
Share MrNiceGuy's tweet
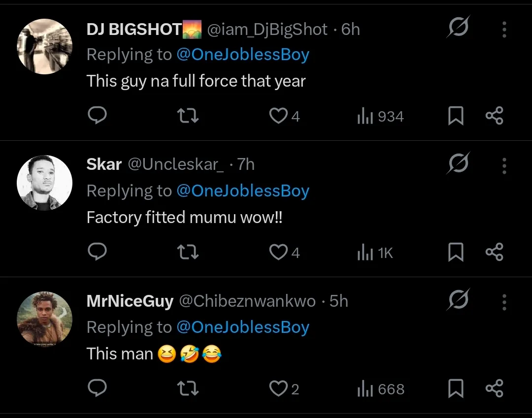pyautogui.click(x=495, y=388)
